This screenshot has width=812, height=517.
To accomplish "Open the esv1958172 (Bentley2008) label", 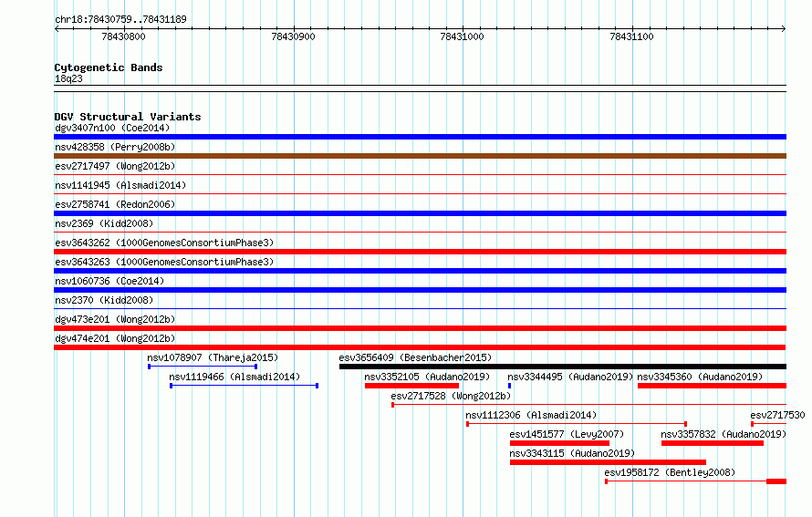I will (670, 472).
